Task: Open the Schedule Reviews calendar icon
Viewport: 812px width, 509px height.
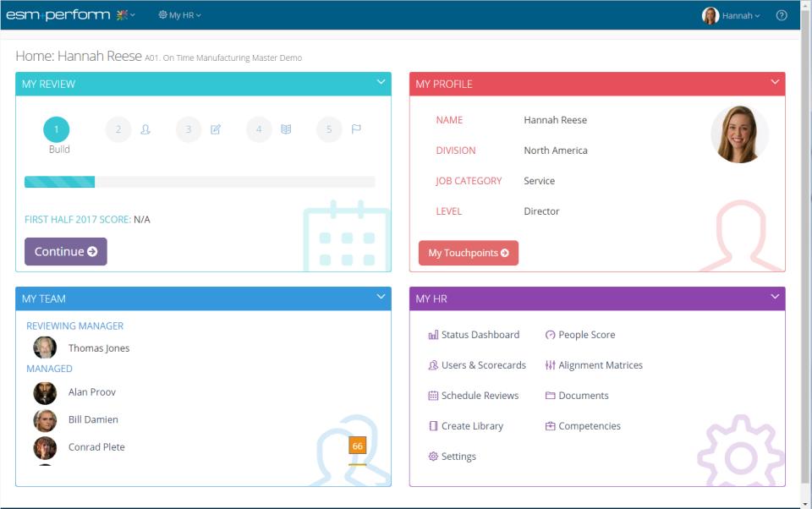Action: pos(433,395)
